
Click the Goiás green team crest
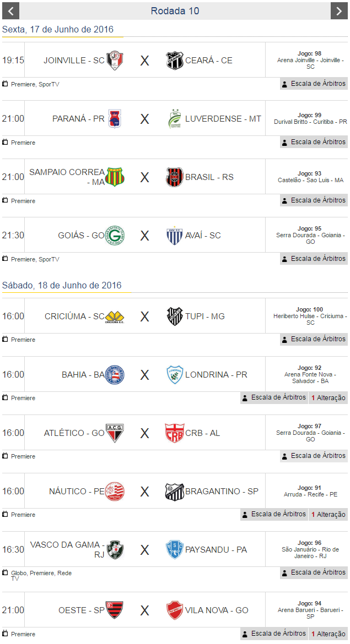coord(115,236)
